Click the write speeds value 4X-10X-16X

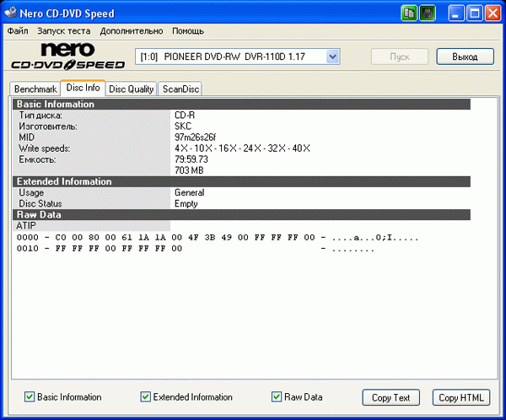coord(242,148)
